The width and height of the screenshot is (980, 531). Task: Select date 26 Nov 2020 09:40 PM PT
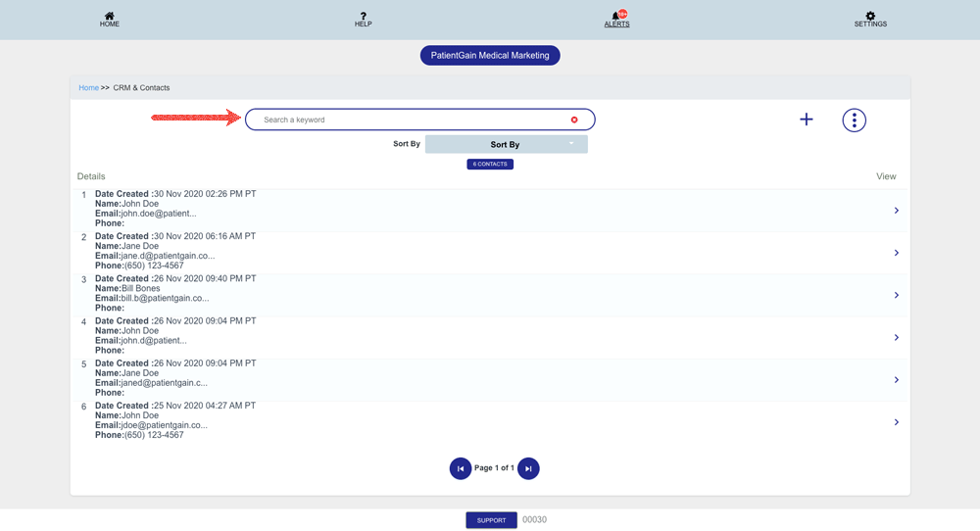tap(205, 278)
